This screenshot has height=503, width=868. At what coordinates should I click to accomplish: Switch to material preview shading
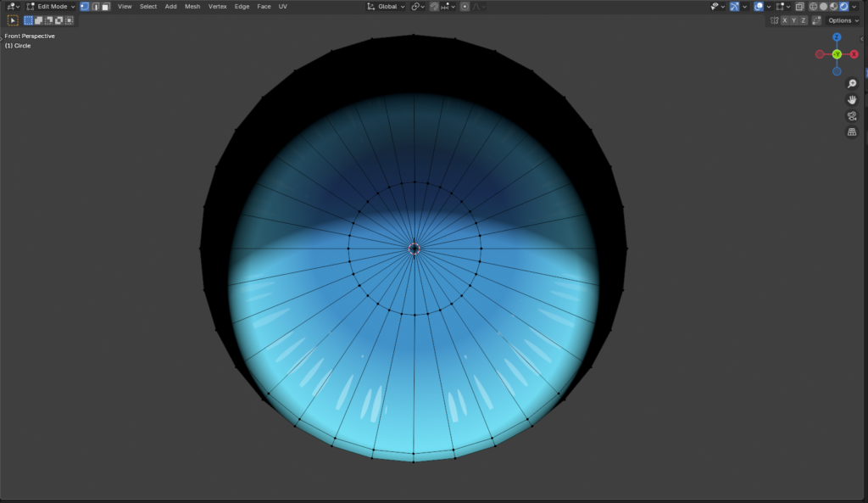click(834, 7)
